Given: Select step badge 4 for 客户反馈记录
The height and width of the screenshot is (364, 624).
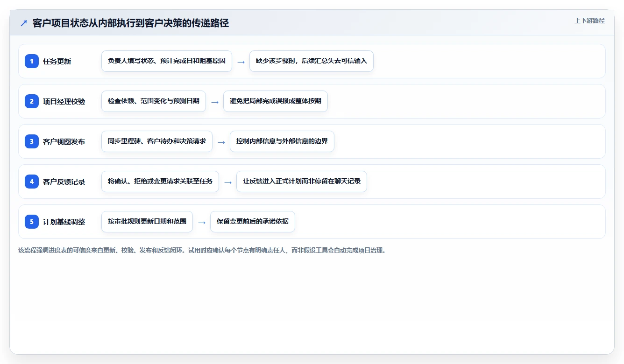Looking at the screenshot, I should pos(32,181).
